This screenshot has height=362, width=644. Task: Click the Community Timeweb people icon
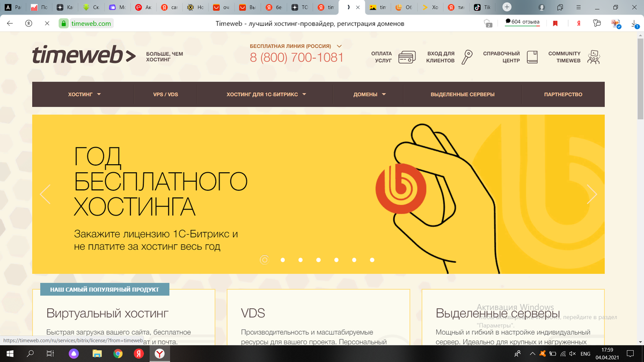coord(593,57)
